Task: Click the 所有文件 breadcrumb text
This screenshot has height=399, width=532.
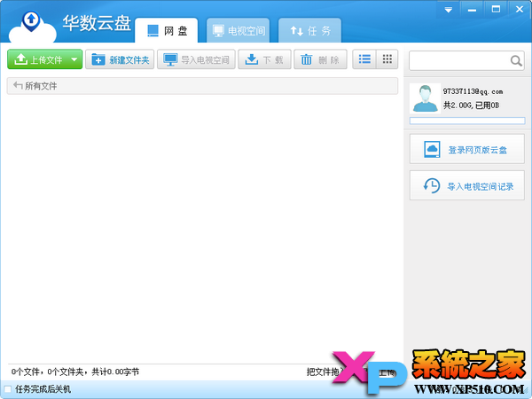Action: (41, 86)
